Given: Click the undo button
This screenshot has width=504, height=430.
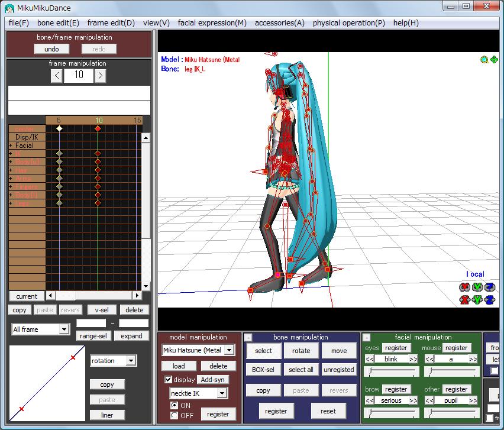Looking at the screenshot, I should (51, 49).
